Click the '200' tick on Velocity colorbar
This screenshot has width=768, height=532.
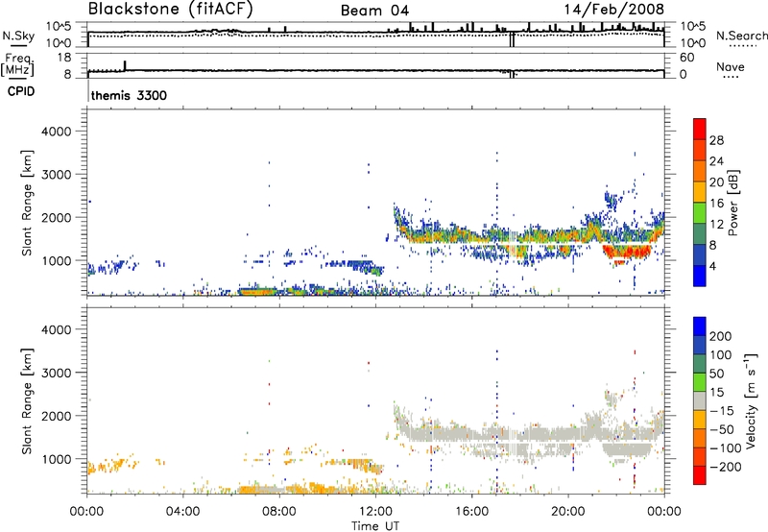[721, 336]
